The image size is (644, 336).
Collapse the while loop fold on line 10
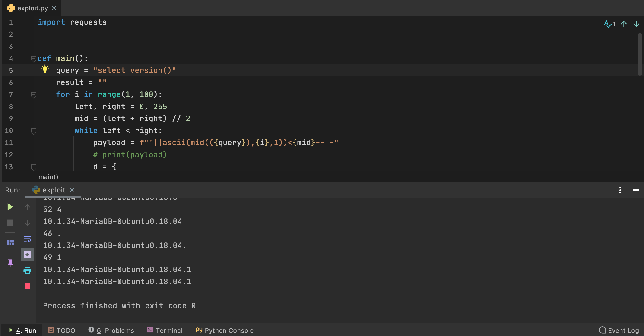[x=34, y=131]
